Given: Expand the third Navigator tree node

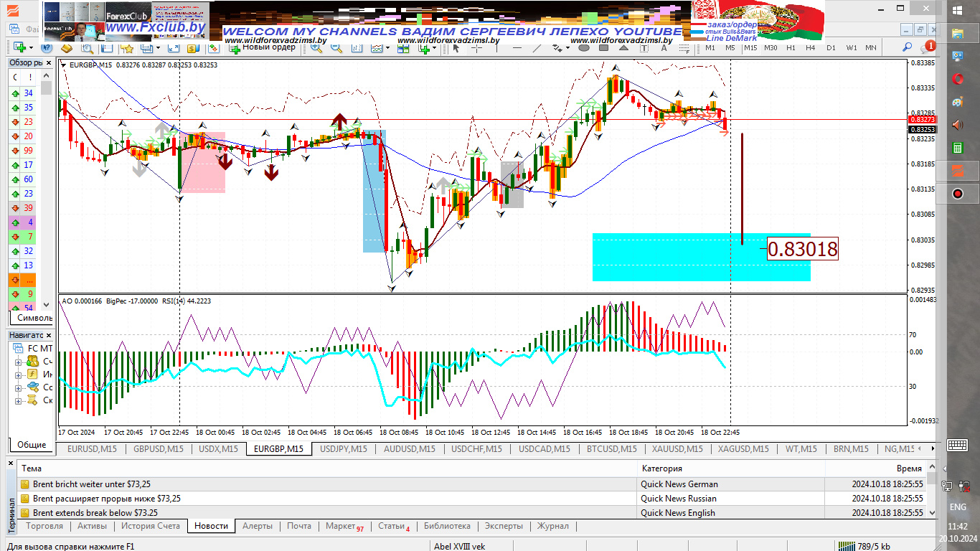Looking at the screenshot, I should (19, 387).
